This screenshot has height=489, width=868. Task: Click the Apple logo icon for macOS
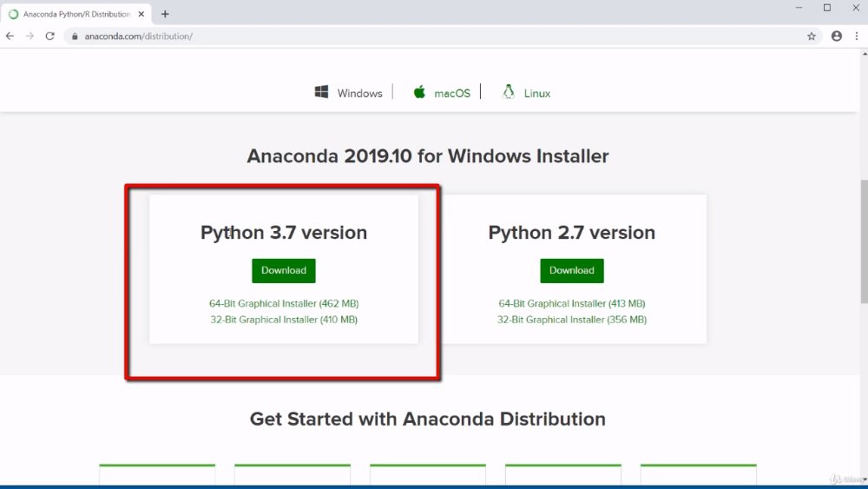point(419,92)
